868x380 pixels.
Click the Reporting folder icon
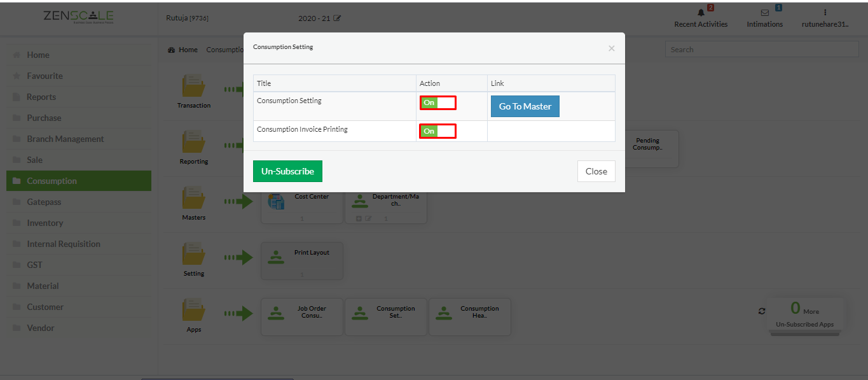click(193, 143)
